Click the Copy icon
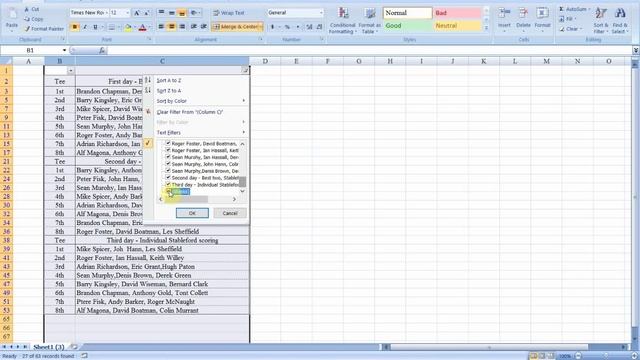This screenshot has width=640, height=360. point(27,19)
